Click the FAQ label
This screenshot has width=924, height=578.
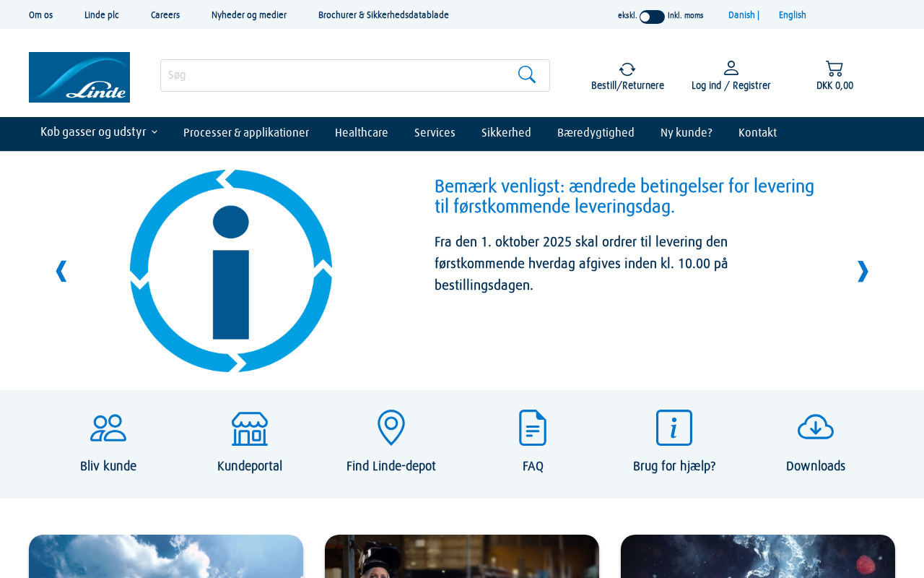point(533,467)
